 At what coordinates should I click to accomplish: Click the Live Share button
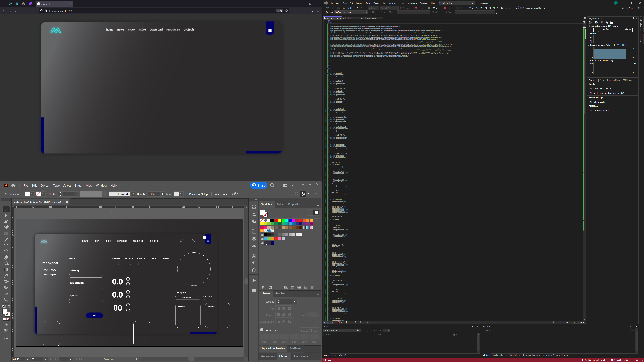coord(628,8)
